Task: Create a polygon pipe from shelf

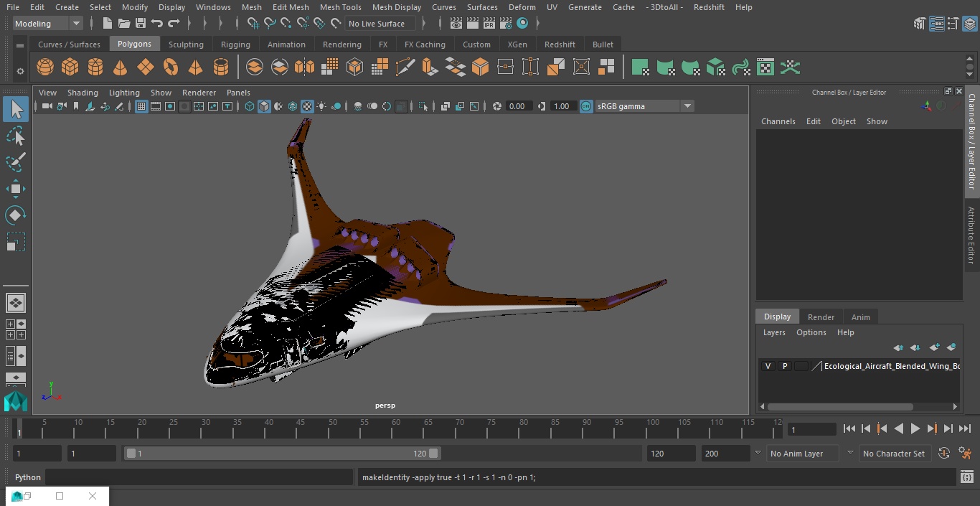Action: 221,67
